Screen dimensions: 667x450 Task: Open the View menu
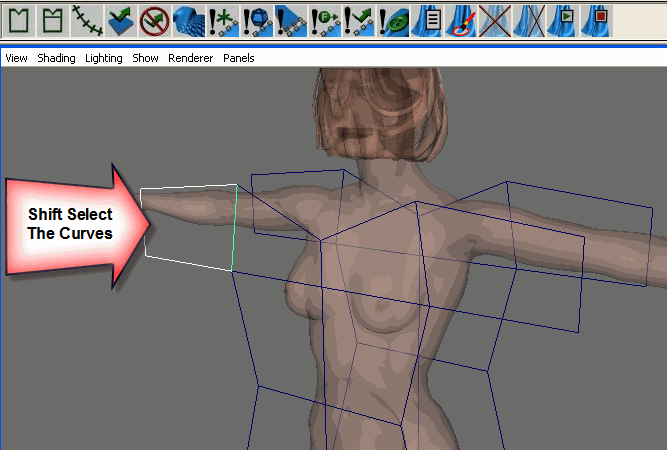click(x=16, y=58)
